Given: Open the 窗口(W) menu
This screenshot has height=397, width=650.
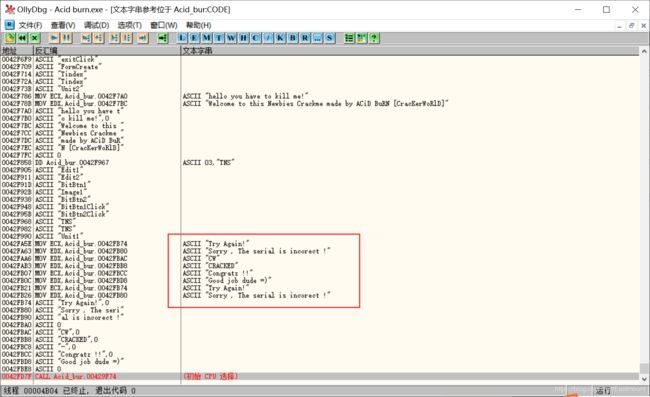Looking at the screenshot, I should tap(164, 25).
